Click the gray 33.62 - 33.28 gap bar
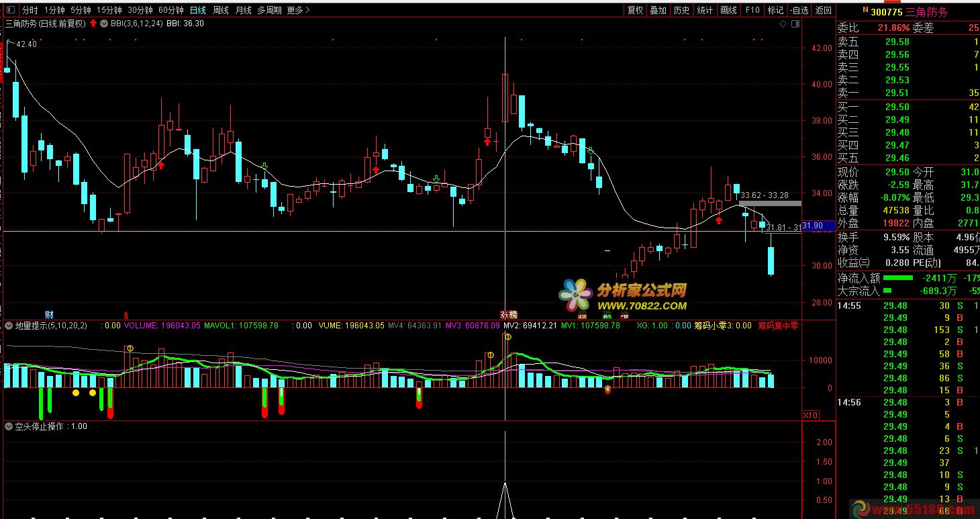 click(769, 203)
